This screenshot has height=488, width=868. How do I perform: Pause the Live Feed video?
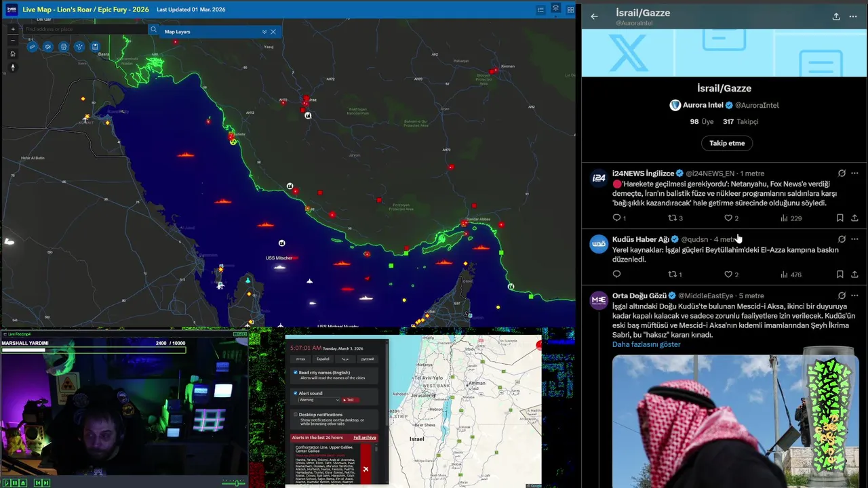(x=15, y=483)
